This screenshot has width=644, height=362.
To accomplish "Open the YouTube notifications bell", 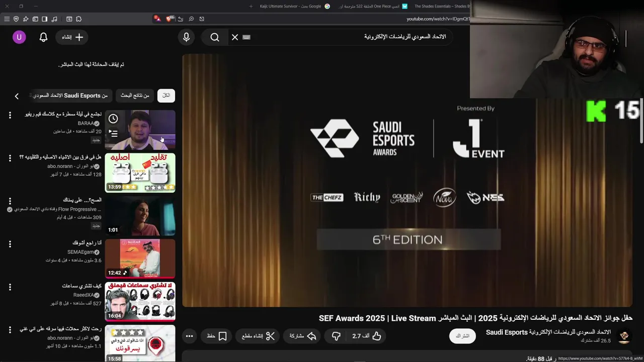I will tap(43, 37).
